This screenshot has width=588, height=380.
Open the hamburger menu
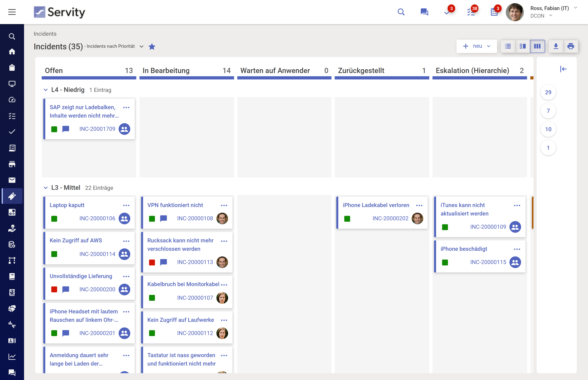coord(12,12)
